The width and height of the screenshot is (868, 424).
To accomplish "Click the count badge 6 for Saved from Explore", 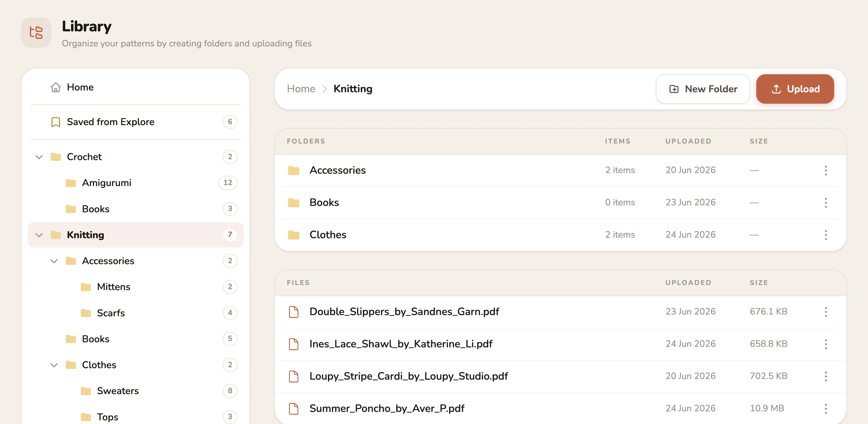I will click(230, 122).
